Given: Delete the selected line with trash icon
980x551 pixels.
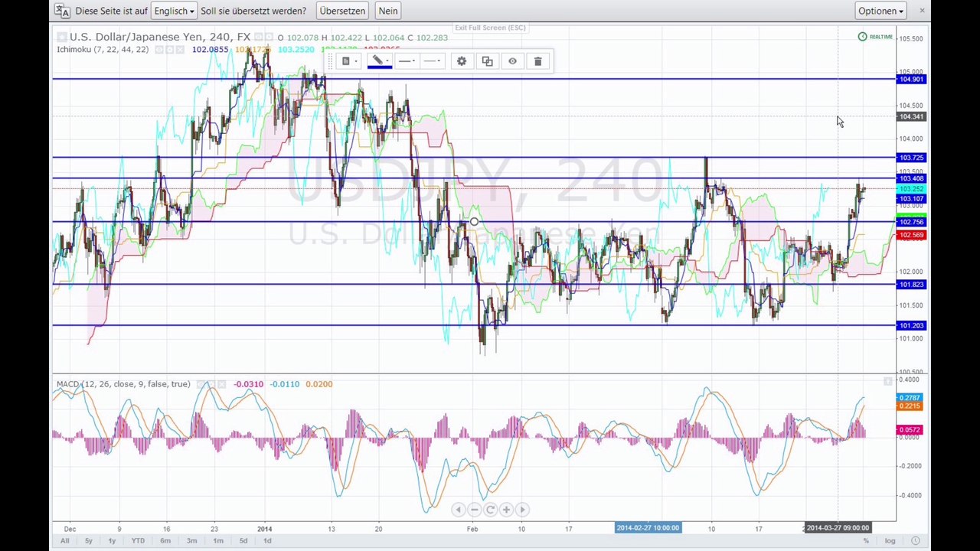Looking at the screenshot, I should coord(537,61).
